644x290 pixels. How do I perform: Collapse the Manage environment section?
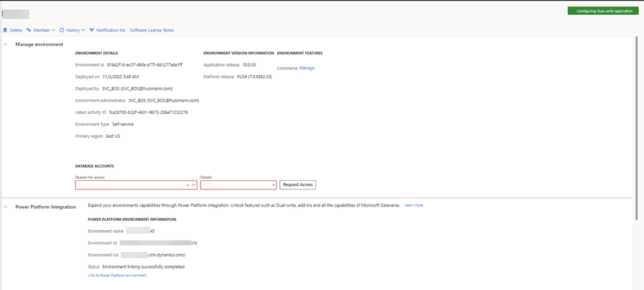pos(6,44)
